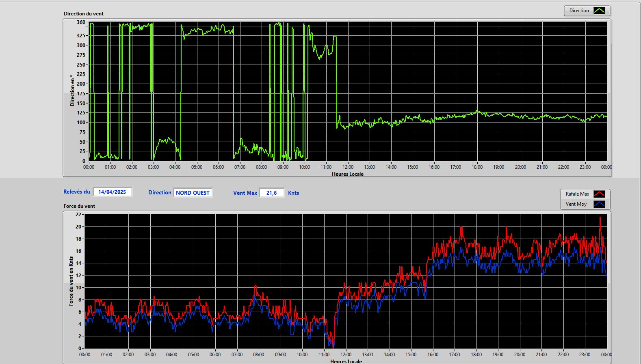Click the 06:00 label on wind force chart
Screen dimensions: 641x364
pos(215,354)
